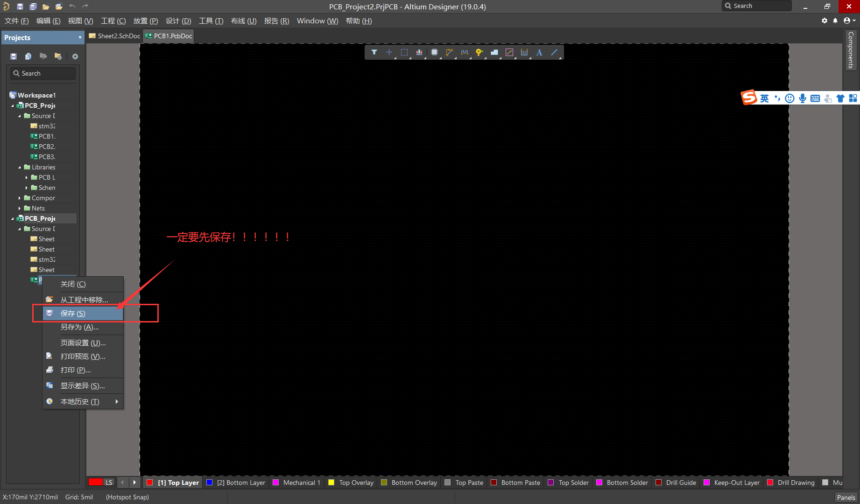The width and height of the screenshot is (860, 504).
Task: Click the open document folder icon
Action: pyautogui.click(x=46, y=7)
